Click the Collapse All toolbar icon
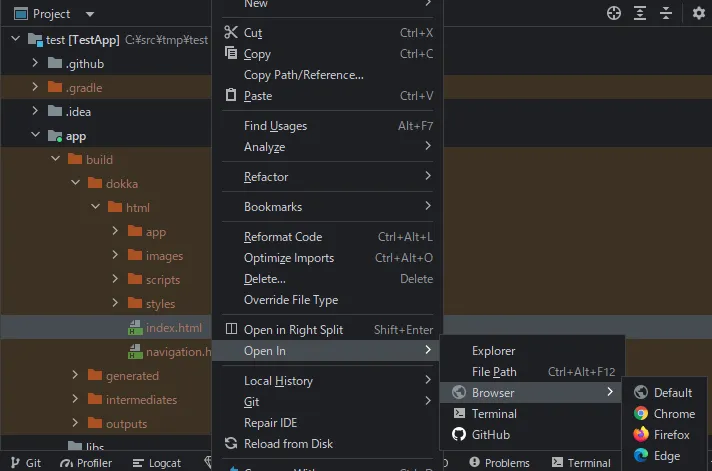The width and height of the screenshot is (712, 471). (666, 14)
